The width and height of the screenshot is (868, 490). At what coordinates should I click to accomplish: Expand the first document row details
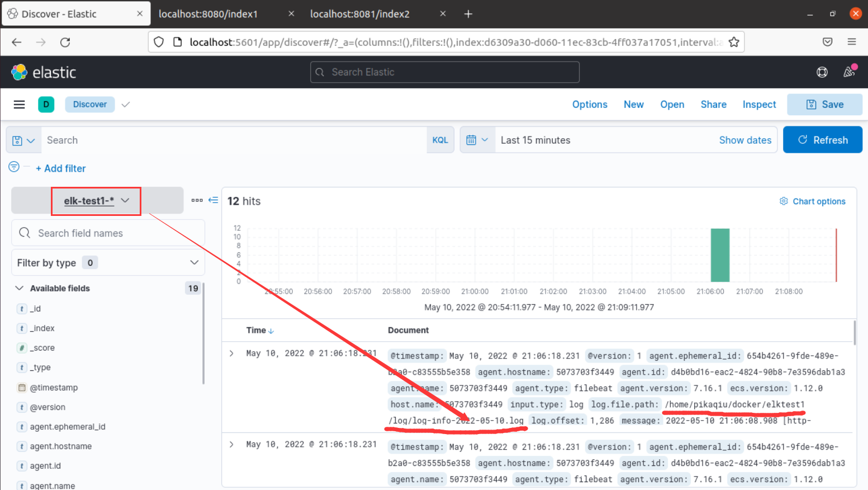(x=231, y=354)
